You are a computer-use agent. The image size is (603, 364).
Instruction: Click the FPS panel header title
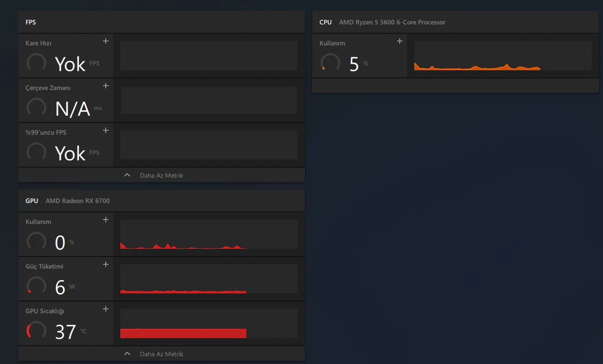tap(31, 22)
